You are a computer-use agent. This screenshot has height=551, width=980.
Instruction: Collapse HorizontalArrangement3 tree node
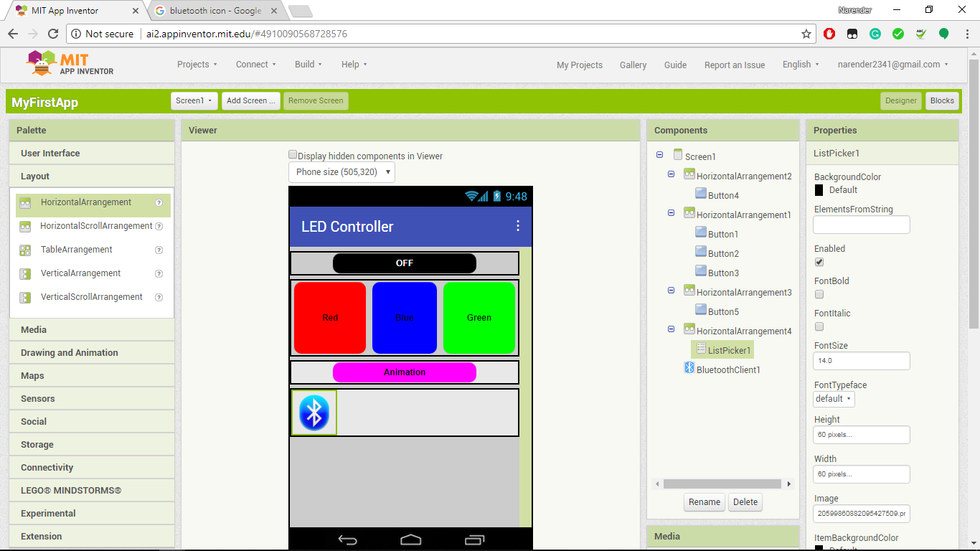[672, 291]
